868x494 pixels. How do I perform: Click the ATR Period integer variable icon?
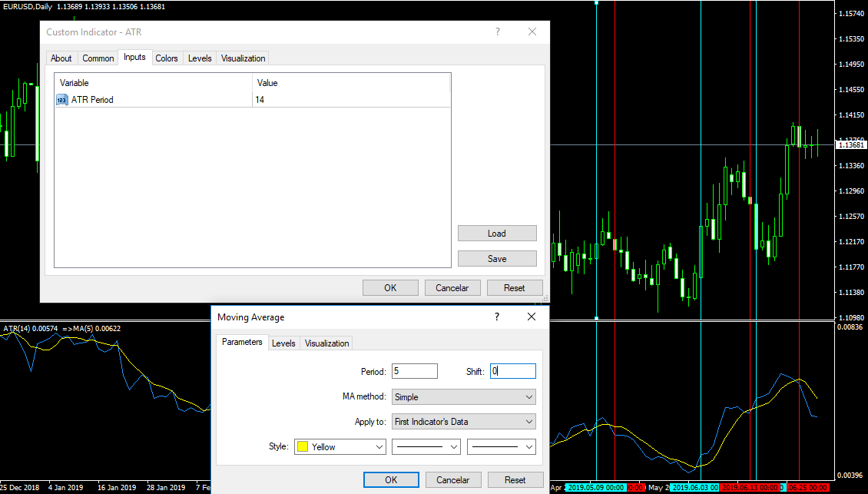tap(62, 100)
